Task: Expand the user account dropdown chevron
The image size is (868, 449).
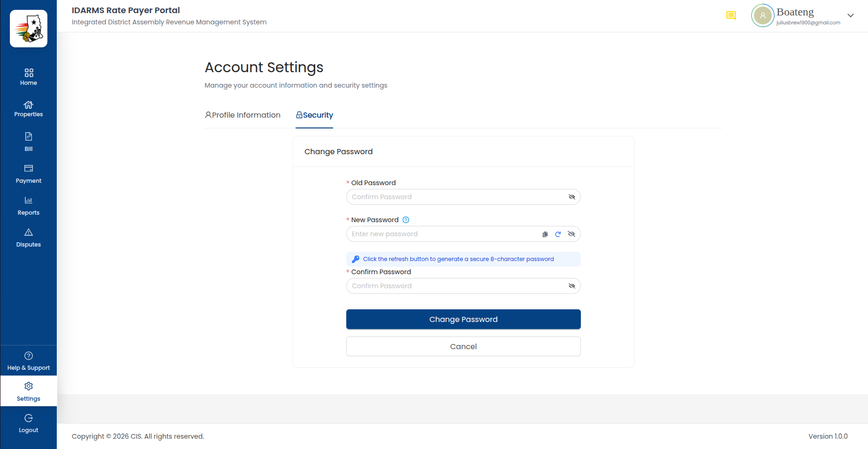Action: pos(851,15)
